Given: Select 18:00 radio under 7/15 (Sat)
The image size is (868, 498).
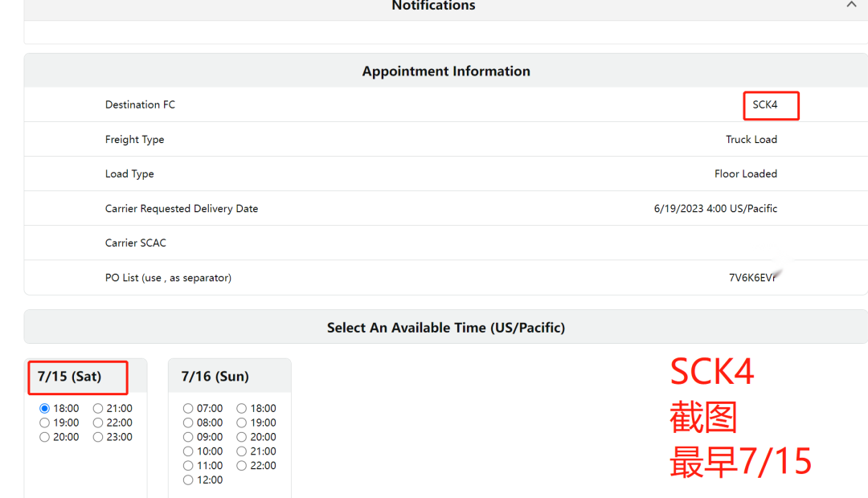Looking at the screenshot, I should 45,409.
